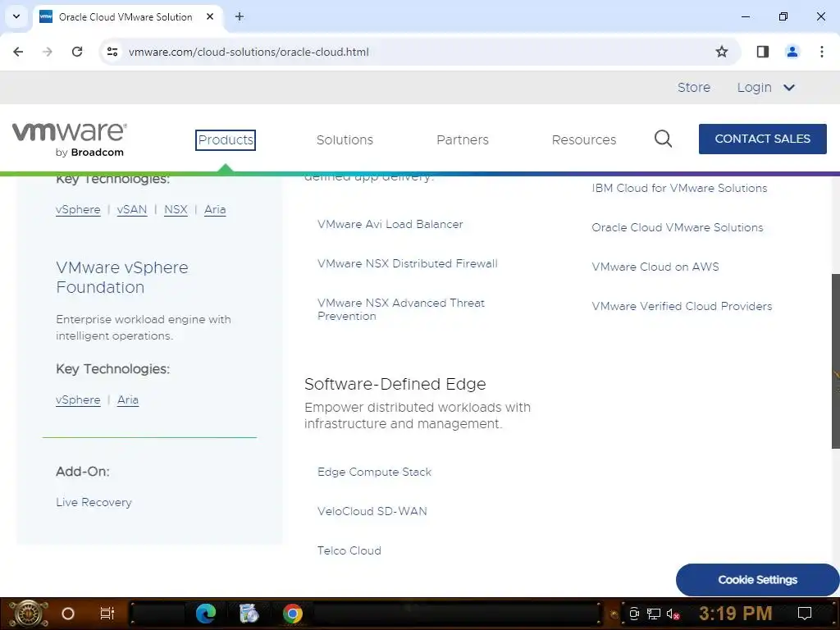Viewport: 840px width, 630px height.
Task: Open VMware vSphere Foundation heading
Action: [x=122, y=277]
